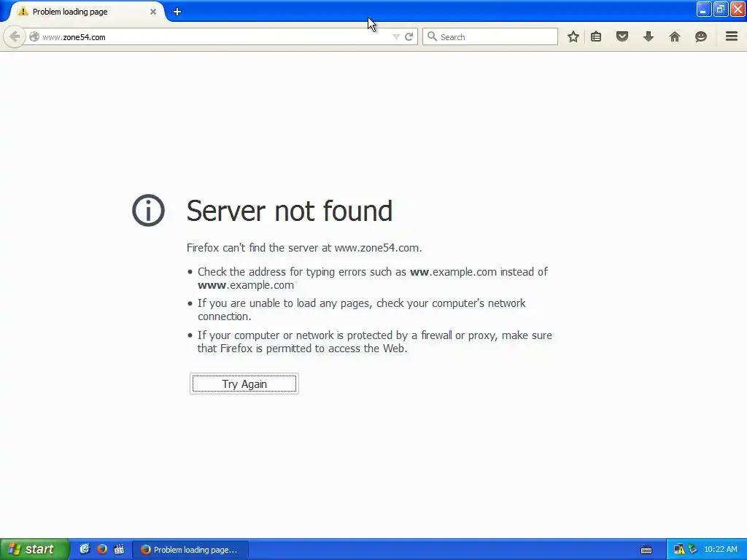Click the typing errors bullet text
This screenshot has height=560, width=747.
tap(373, 278)
